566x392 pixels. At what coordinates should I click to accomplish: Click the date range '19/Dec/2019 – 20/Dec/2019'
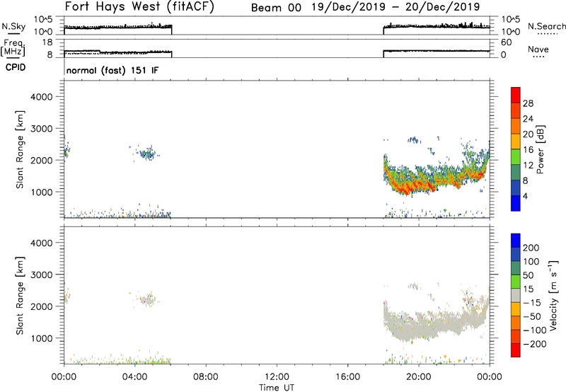click(x=395, y=7)
